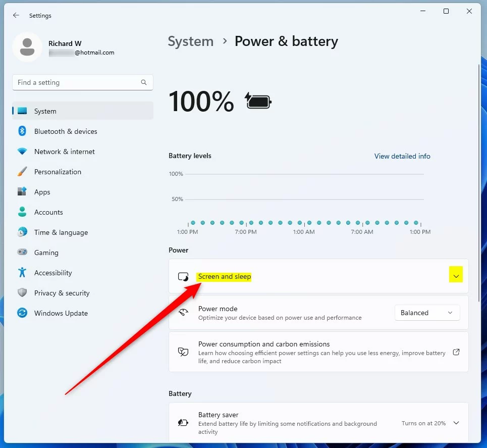The height and width of the screenshot is (448, 487).
Task: Go to Bluetooth & devices
Action: pyautogui.click(x=83, y=131)
